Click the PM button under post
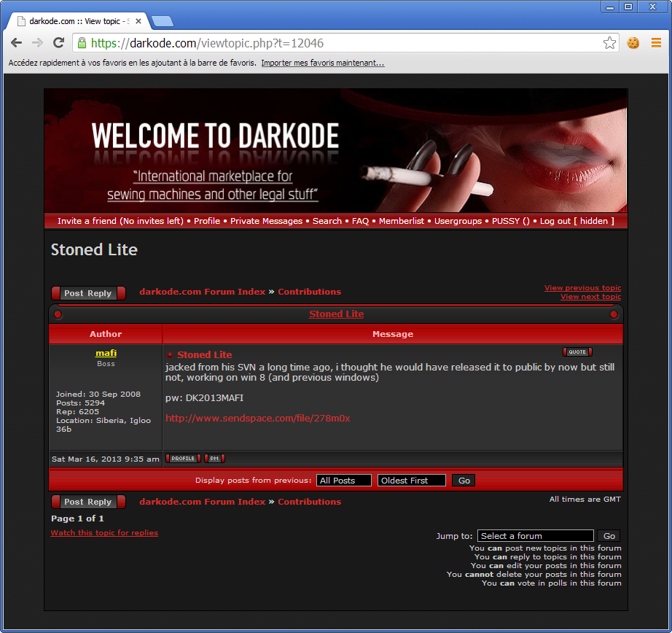The width and height of the screenshot is (672, 633). point(214,459)
